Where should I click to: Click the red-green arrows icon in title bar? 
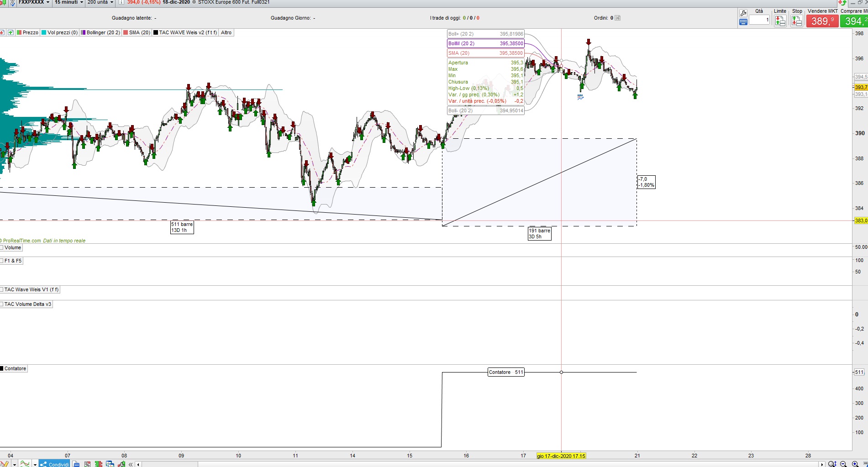842,3
